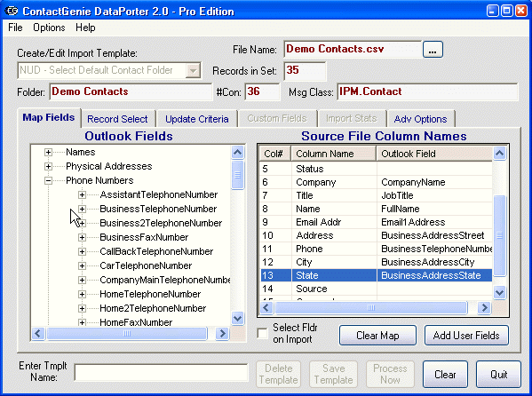Select the City row
The height and width of the screenshot is (396, 532).
pos(376,262)
